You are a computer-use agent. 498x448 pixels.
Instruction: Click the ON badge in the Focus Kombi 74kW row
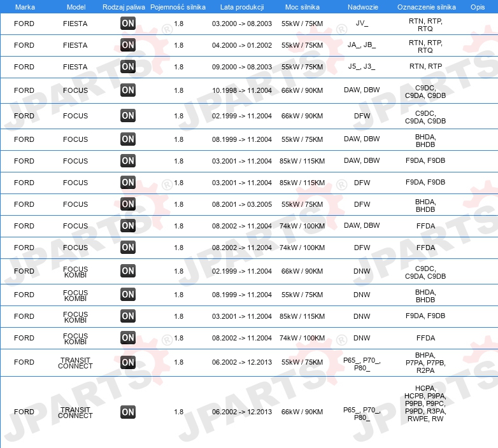point(128,337)
